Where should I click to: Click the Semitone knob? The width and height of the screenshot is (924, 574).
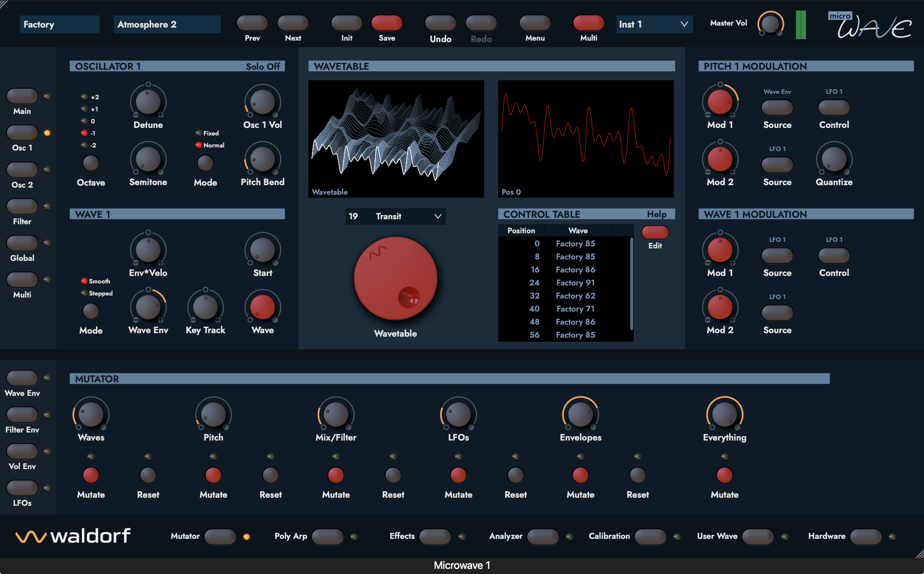tap(148, 160)
